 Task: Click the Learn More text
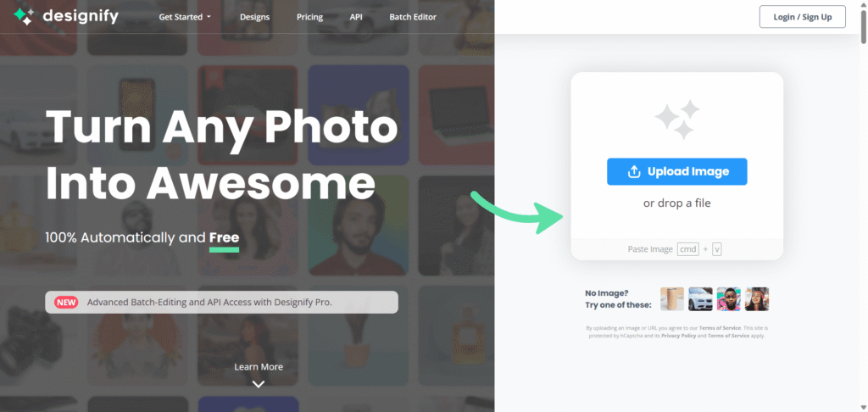point(259,366)
